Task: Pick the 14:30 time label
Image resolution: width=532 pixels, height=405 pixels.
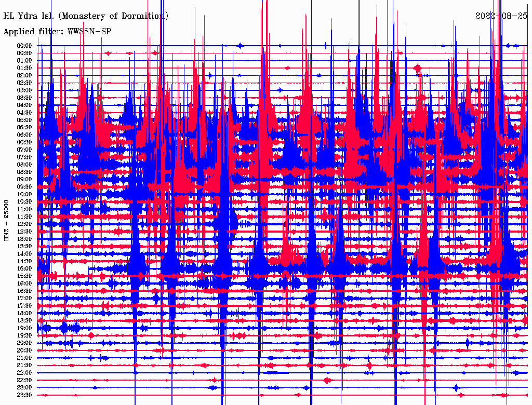Action: coord(24,262)
